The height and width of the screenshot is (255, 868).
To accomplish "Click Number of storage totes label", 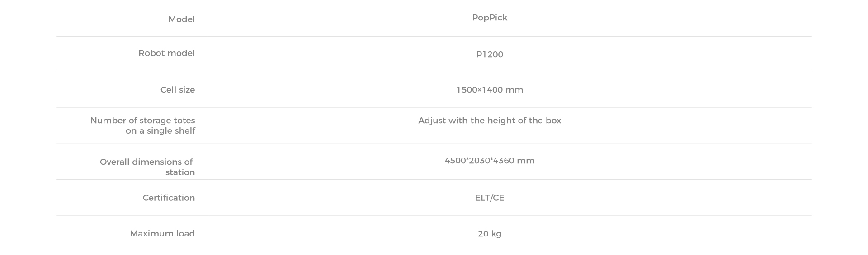I will pyautogui.click(x=143, y=125).
